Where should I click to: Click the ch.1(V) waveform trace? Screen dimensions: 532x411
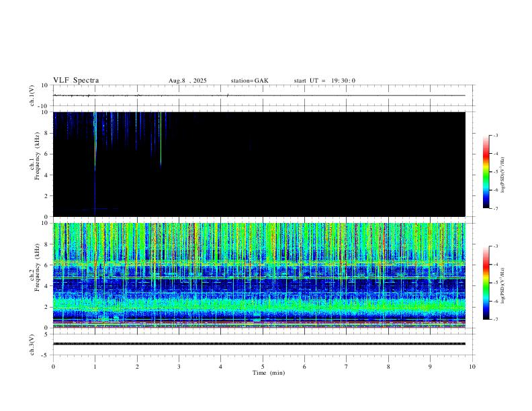point(259,95)
